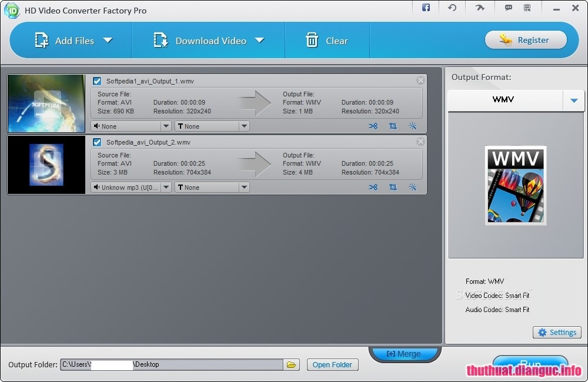The height and width of the screenshot is (382, 588).
Task: Uncheck the Softpedia_avi_Output_2.wmv checkbox
Action: (x=97, y=142)
